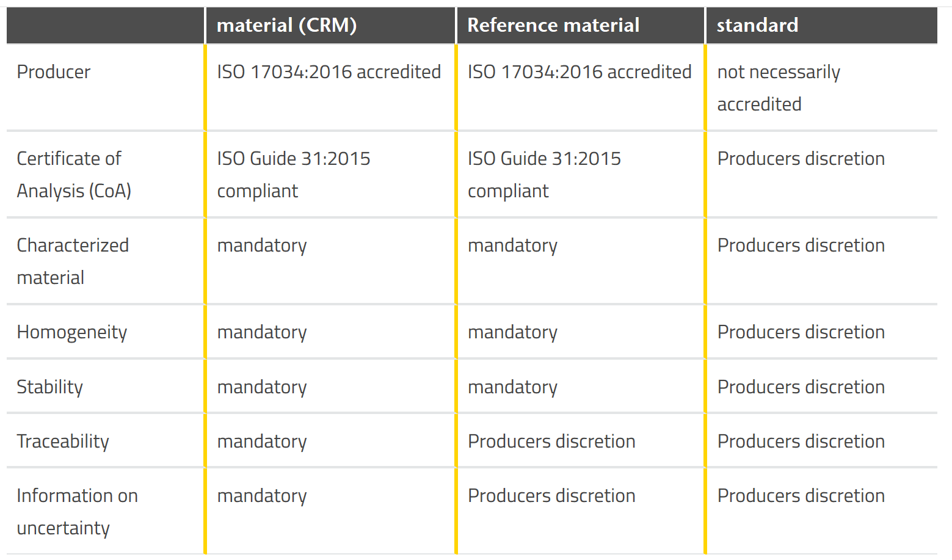The image size is (952, 560).
Task: Click ISO Guide 31:2015 compliant under Reference material
Action: [x=544, y=175]
